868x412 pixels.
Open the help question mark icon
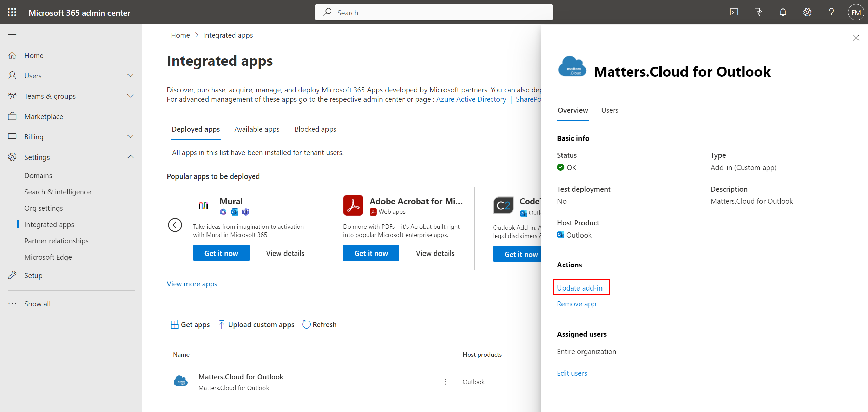[832, 12]
